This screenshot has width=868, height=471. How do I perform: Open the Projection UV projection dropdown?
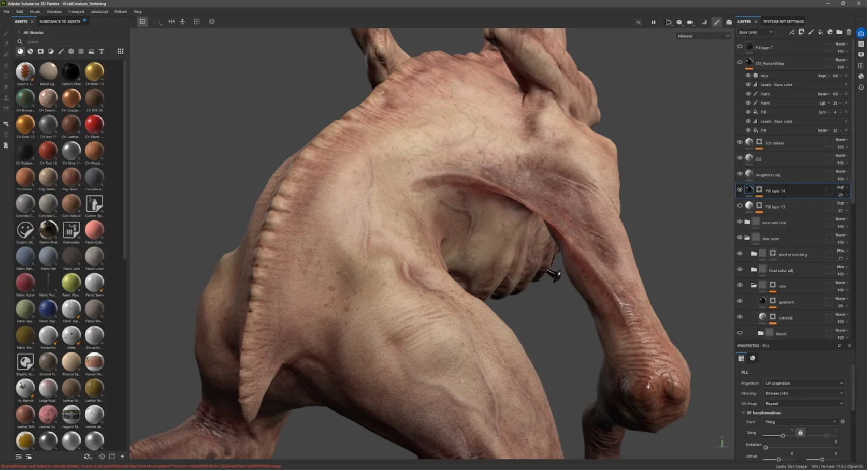tap(804, 383)
